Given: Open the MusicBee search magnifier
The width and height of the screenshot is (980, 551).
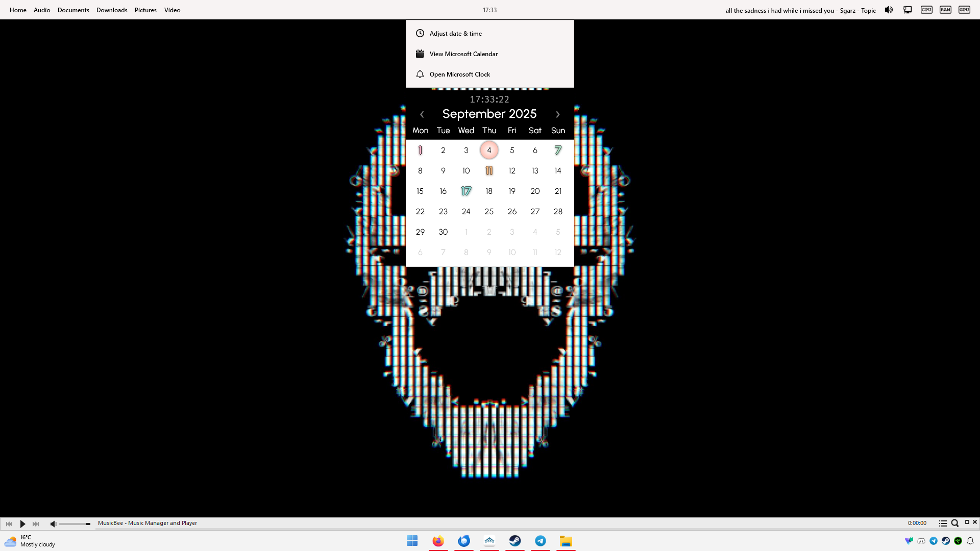Looking at the screenshot, I should pyautogui.click(x=954, y=523).
